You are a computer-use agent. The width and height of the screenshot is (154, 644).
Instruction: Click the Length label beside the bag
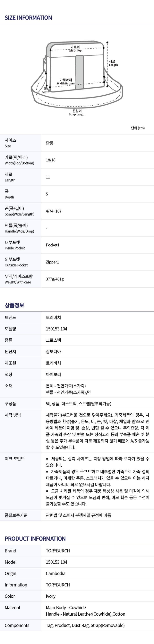click(x=113, y=63)
